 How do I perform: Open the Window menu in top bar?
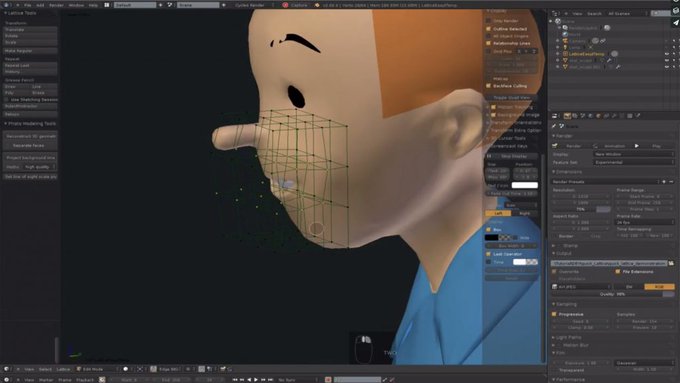pyautogui.click(x=76, y=5)
